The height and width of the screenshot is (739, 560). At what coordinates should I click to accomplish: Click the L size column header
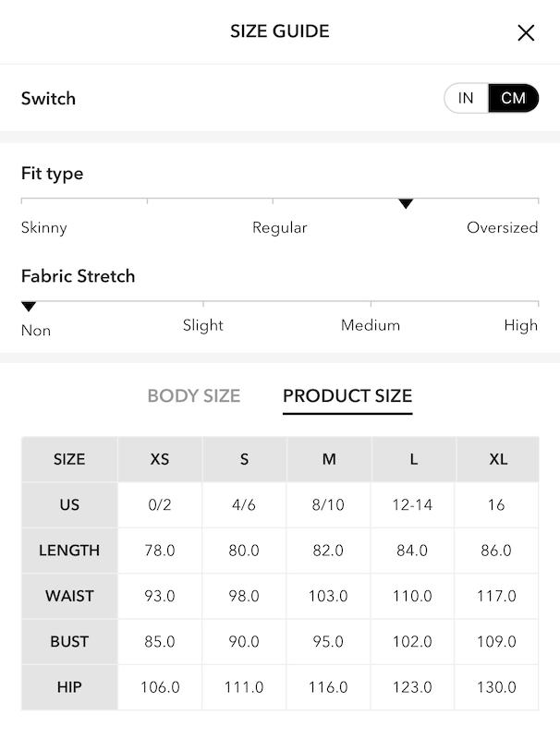tap(413, 459)
